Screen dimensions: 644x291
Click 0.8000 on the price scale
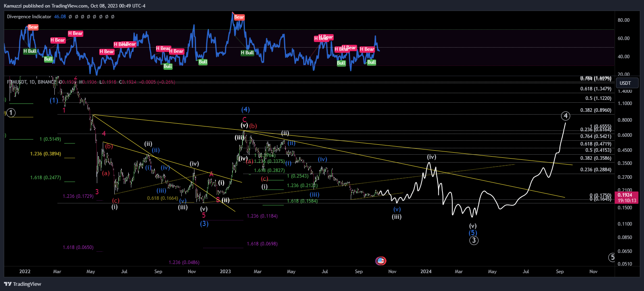[625, 120]
